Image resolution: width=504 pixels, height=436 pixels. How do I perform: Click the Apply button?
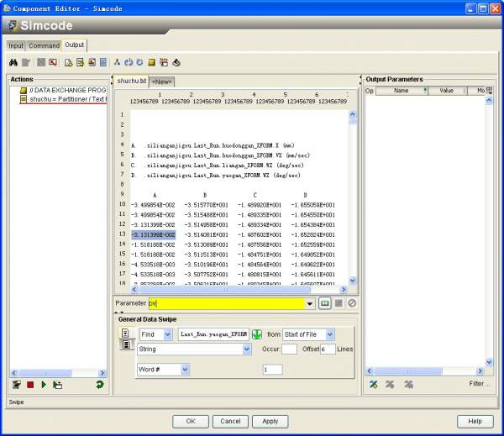[x=270, y=421]
